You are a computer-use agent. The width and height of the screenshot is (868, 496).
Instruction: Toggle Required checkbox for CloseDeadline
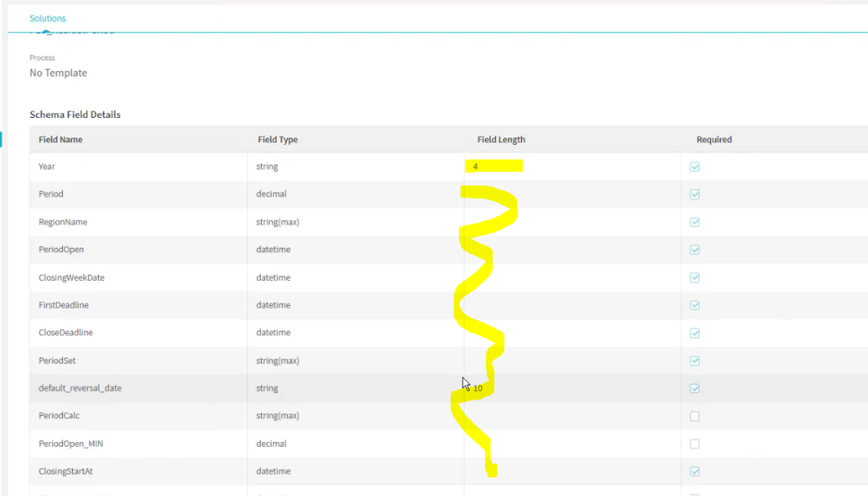pos(695,332)
